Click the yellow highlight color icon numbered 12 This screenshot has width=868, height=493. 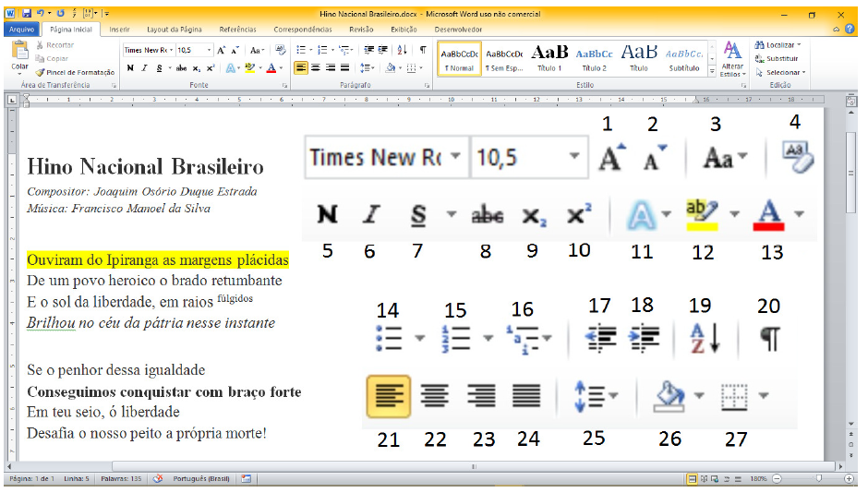point(703,215)
